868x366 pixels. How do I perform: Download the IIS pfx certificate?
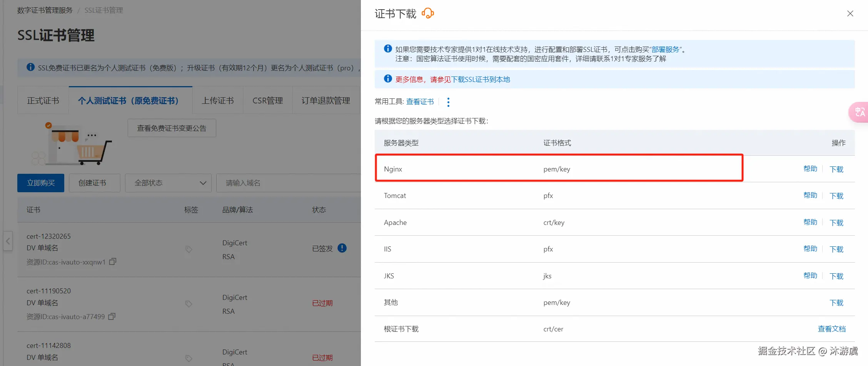[836, 249]
